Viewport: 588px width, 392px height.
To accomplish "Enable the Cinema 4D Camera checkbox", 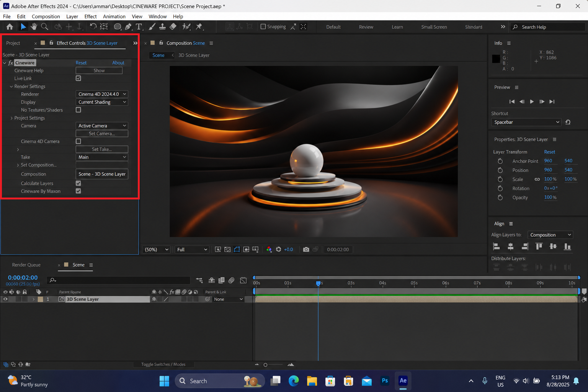I will [78, 141].
